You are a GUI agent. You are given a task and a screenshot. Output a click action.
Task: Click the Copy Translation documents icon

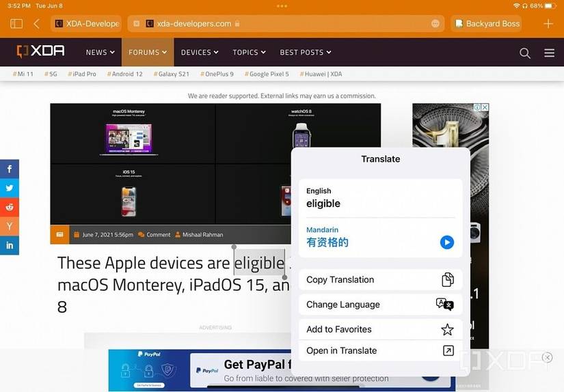point(448,279)
